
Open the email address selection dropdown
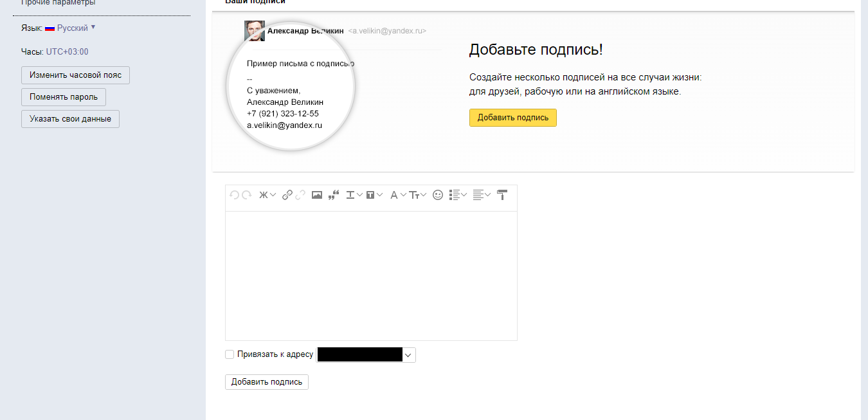[x=410, y=354]
